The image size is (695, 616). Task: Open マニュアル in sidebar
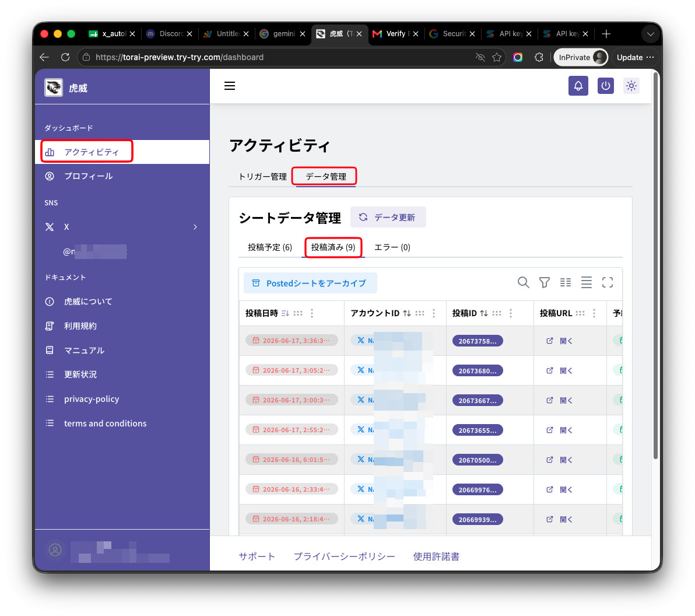pos(122,351)
